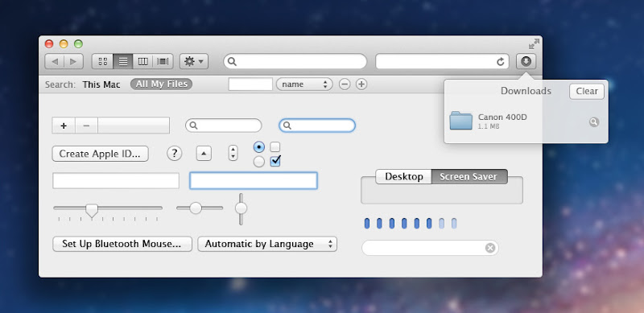Click the upward triangle button
Image resolution: width=644 pixels, height=313 pixels.
(204, 154)
